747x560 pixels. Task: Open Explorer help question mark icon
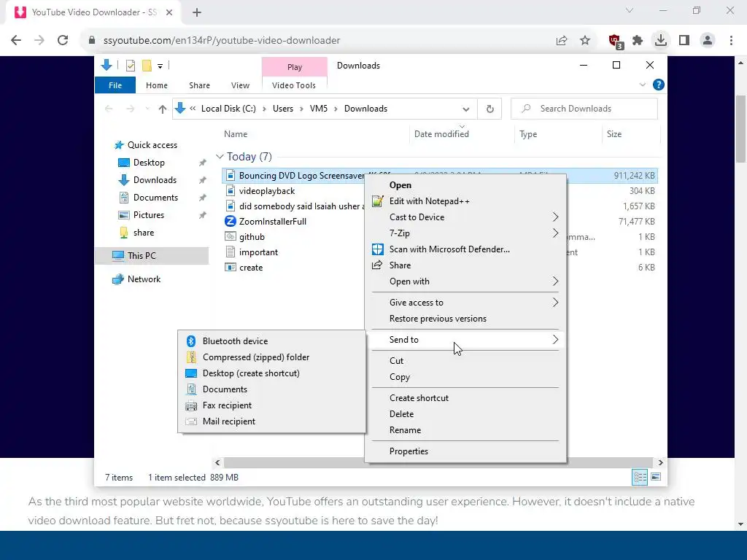659,85
